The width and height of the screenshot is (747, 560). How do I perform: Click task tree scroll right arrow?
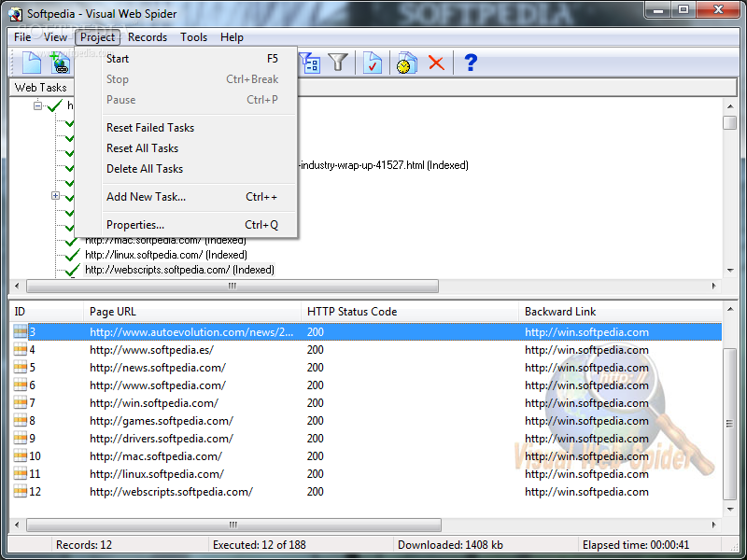coord(713,286)
